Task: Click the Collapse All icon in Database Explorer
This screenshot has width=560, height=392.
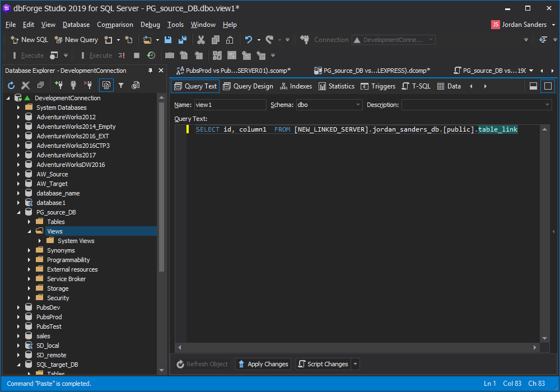Action: (x=40, y=85)
